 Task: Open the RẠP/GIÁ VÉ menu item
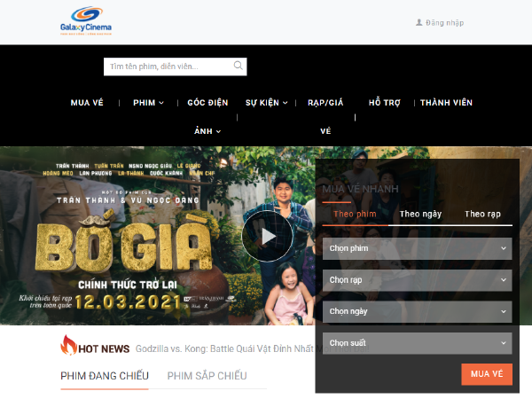pyautogui.click(x=325, y=117)
